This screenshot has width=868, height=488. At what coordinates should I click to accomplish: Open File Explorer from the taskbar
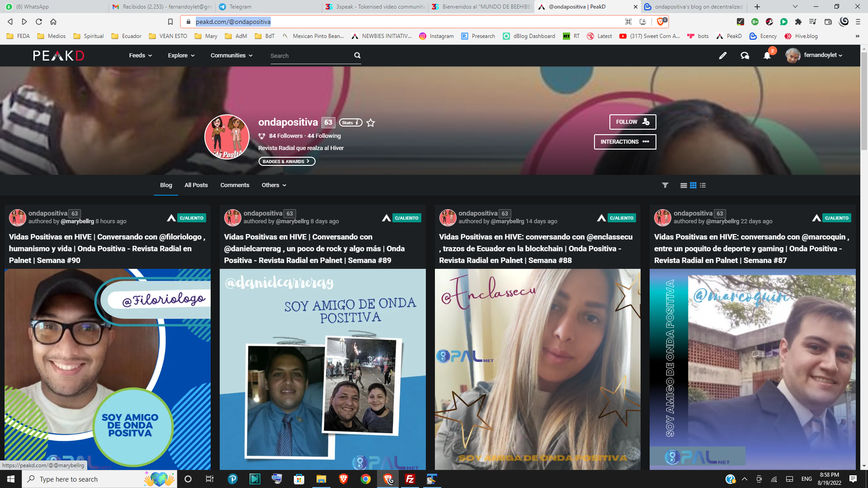(x=321, y=479)
